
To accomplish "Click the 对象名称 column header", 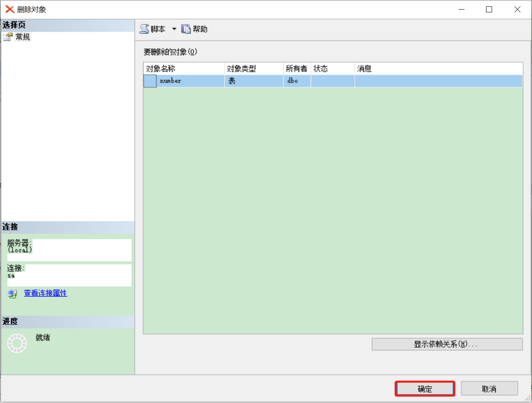I will tap(184, 69).
